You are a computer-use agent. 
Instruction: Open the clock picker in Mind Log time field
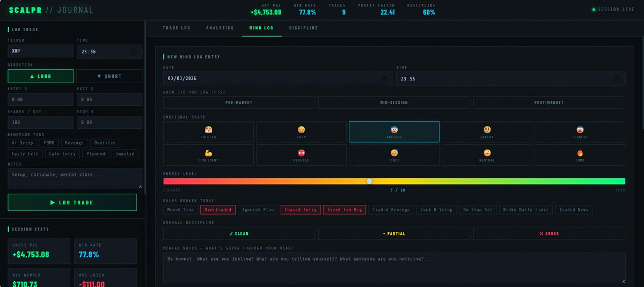[617, 78]
